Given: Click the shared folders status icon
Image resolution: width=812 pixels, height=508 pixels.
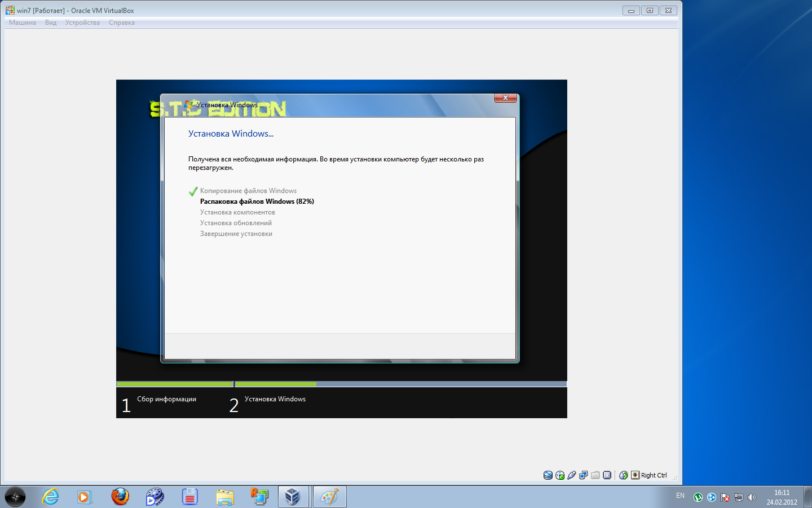Looking at the screenshot, I should click(595, 475).
